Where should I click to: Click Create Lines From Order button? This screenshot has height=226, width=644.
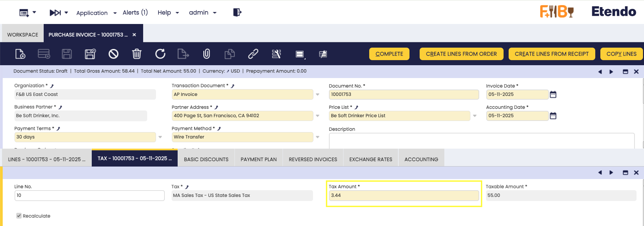tap(461, 54)
